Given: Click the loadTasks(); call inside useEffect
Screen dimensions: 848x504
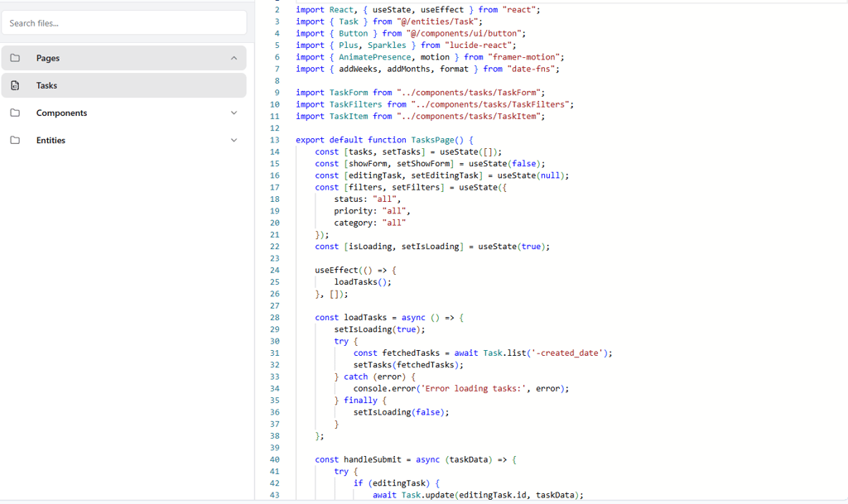Looking at the screenshot, I should (363, 282).
